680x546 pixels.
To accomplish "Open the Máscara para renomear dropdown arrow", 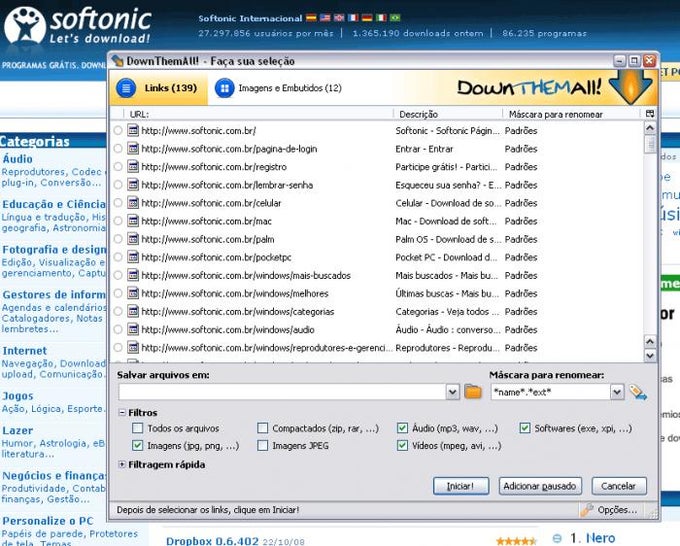I will pyautogui.click(x=617, y=392).
